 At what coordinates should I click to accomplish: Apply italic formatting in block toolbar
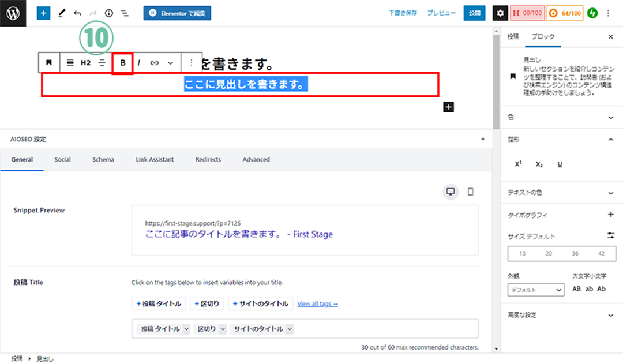point(138,63)
